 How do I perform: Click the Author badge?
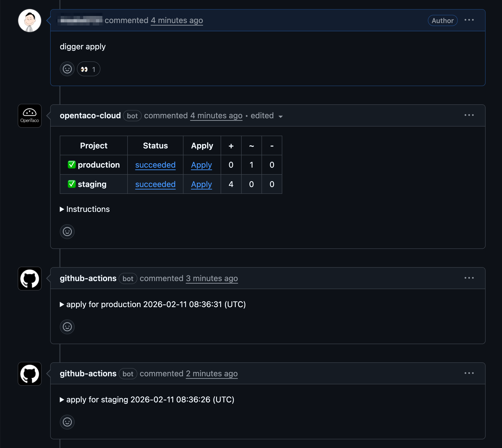(442, 20)
